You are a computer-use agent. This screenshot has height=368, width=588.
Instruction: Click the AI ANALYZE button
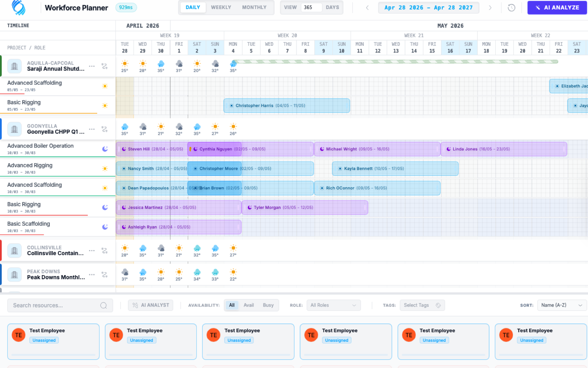(557, 7)
